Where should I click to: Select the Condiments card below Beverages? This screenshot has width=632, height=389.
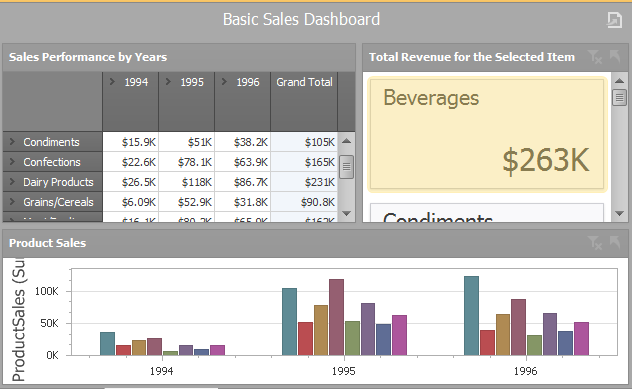point(487,213)
